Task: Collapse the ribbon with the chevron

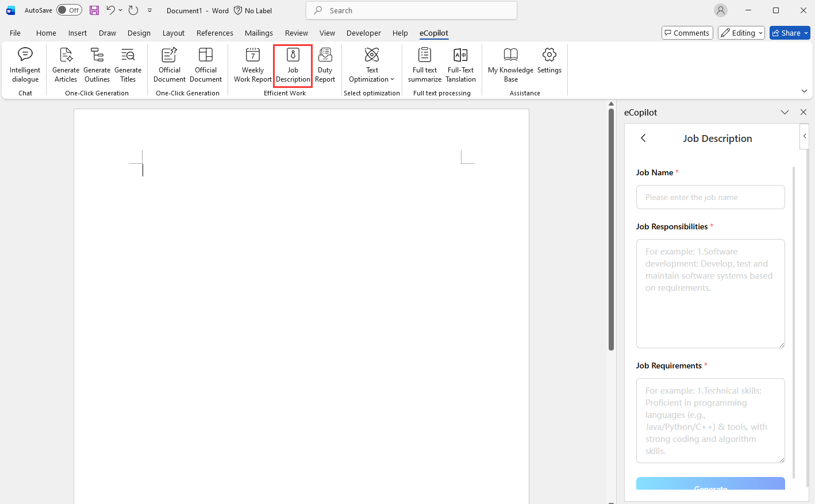Action: (x=804, y=91)
